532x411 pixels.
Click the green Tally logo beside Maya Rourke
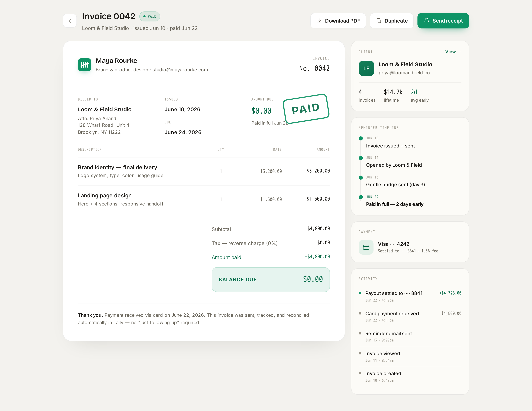(85, 64)
